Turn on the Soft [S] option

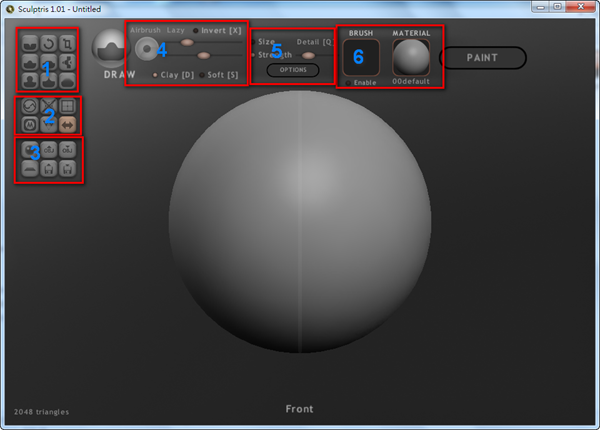click(x=219, y=75)
